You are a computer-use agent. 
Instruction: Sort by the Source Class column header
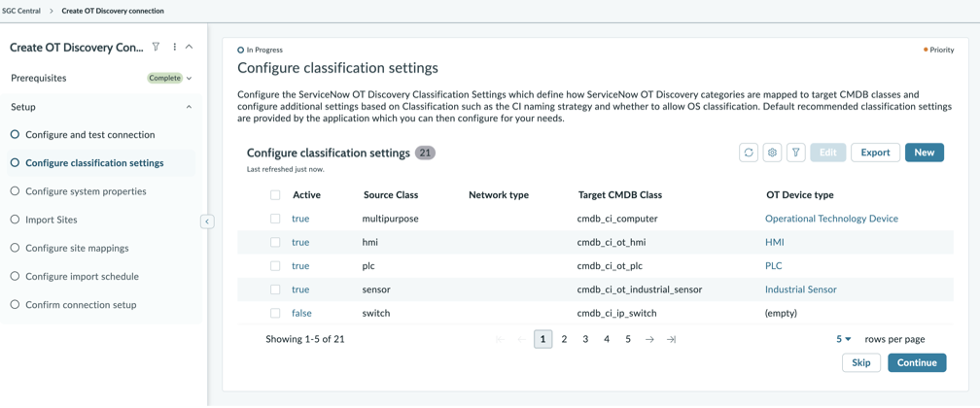[391, 195]
